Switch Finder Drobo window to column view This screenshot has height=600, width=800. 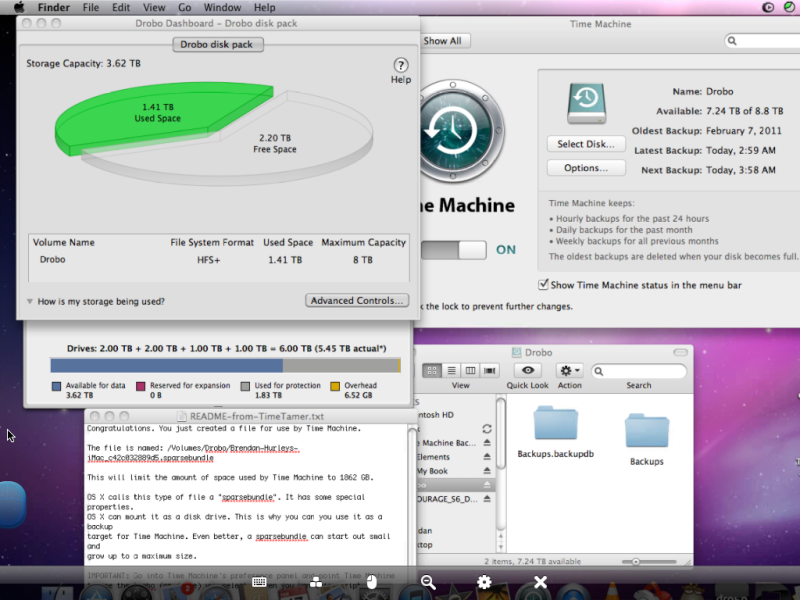(470, 370)
